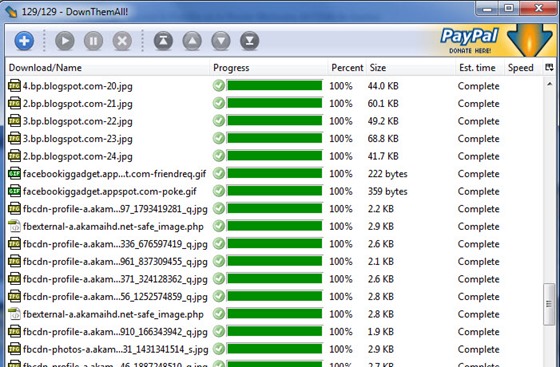The height and width of the screenshot is (367, 560).
Task: Resume selected downloads with play button
Action: (65, 41)
